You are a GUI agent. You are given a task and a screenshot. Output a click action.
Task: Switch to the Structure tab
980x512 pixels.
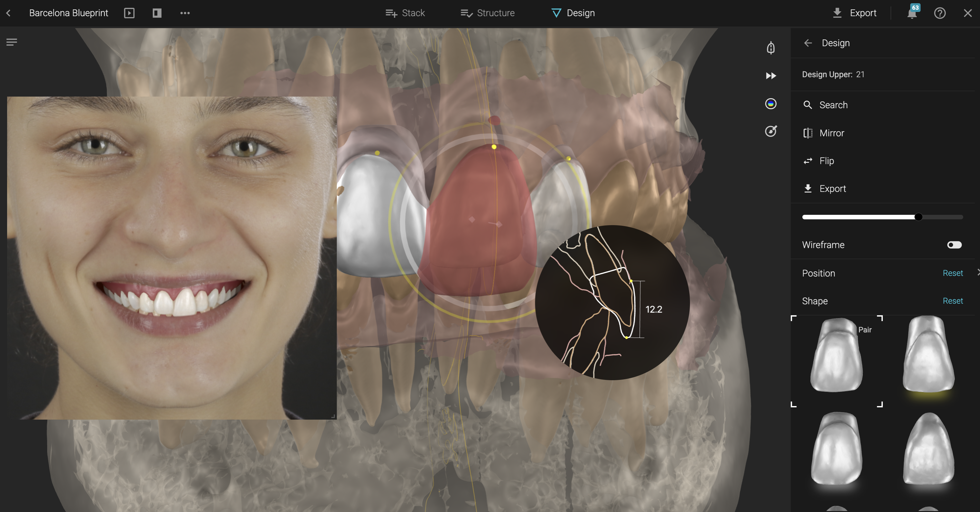pyautogui.click(x=488, y=13)
